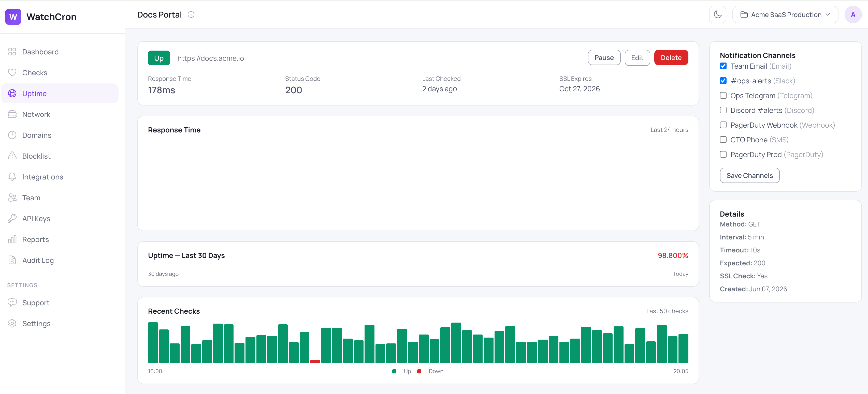
Task: Go to the Checks section
Action: (60, 72)
